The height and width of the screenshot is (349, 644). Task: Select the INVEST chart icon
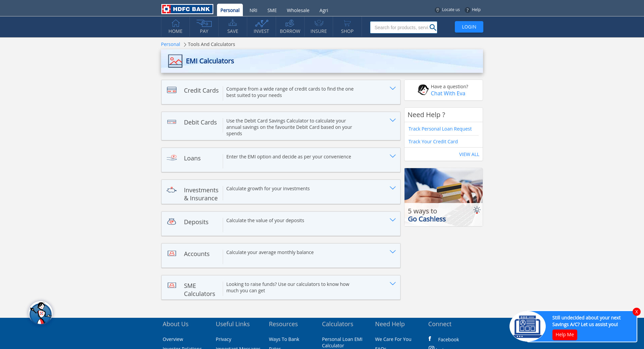point(261,23)
